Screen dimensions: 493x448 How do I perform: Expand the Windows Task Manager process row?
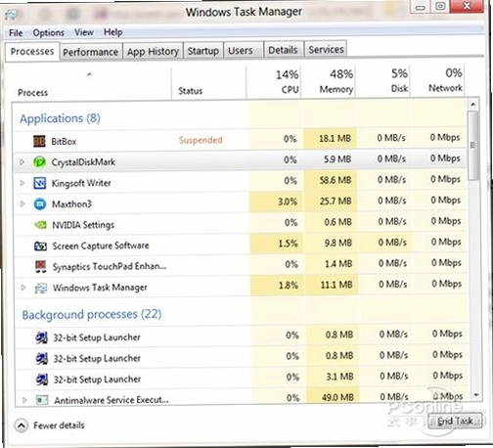(23, 288)
